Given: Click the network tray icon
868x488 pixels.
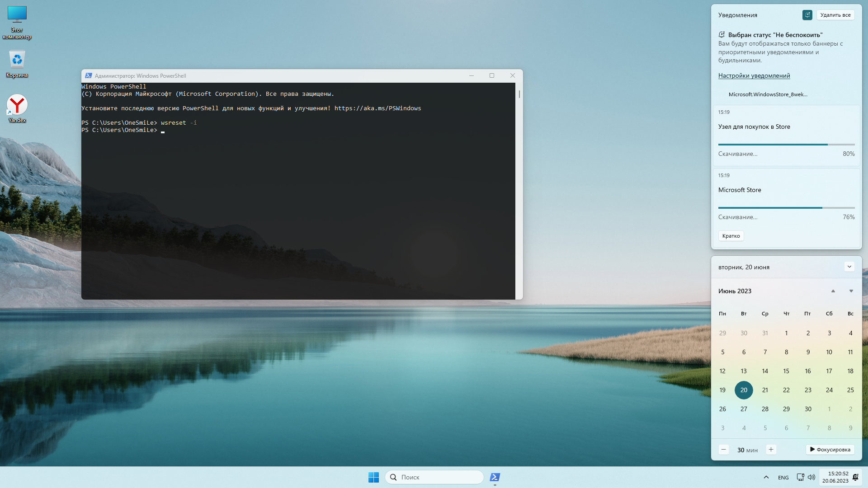Looking at the screenshot, I should point(800,477).
